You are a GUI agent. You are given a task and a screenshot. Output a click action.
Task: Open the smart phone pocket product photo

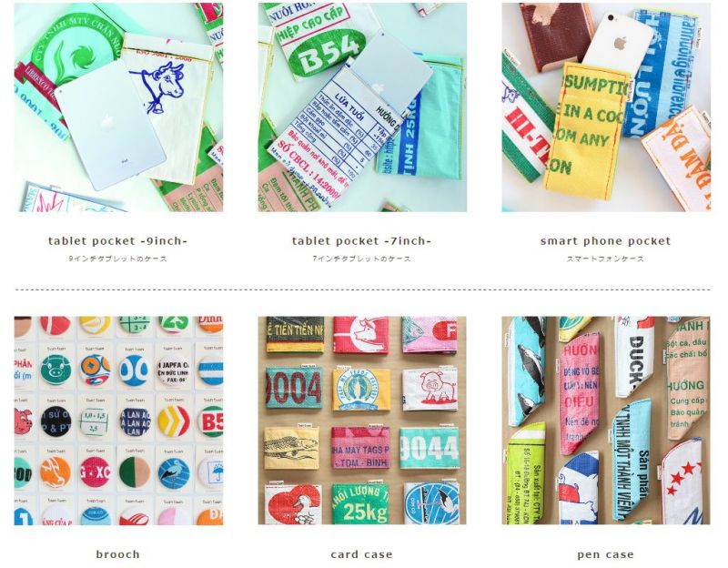[606, 107]
